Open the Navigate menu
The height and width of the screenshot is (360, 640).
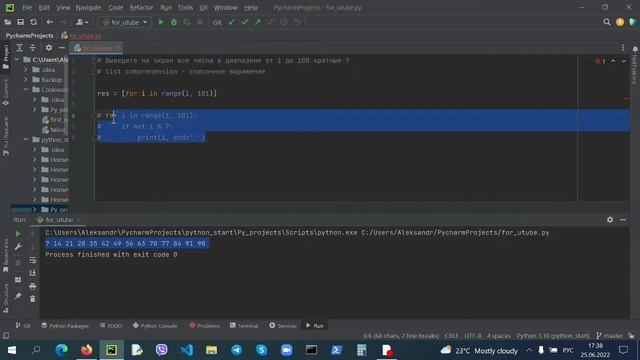tap(88, 7)
